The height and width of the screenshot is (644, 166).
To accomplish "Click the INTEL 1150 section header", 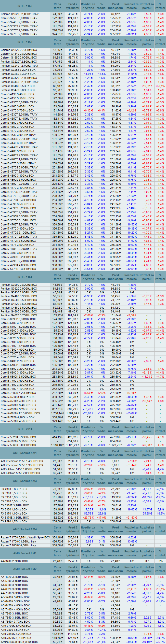I will click(25, 42).
